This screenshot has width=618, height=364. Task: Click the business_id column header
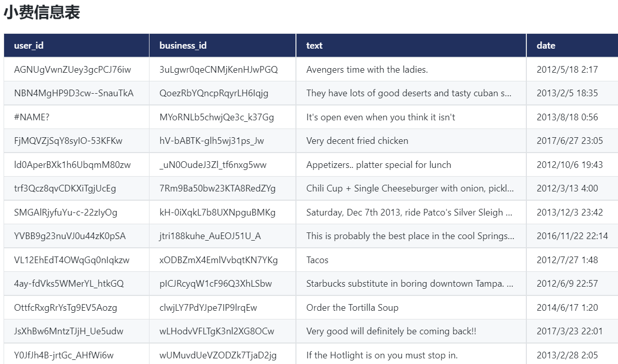183,46
